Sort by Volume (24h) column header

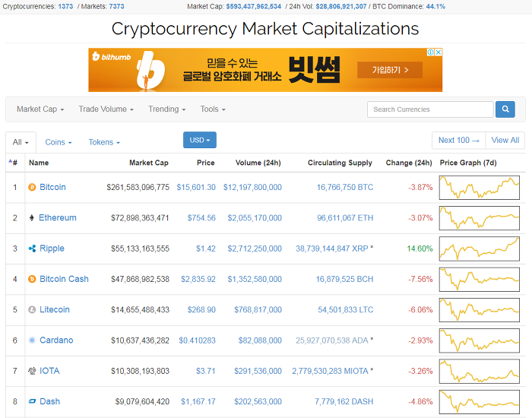pyautogui.click(x=258, y=163)
